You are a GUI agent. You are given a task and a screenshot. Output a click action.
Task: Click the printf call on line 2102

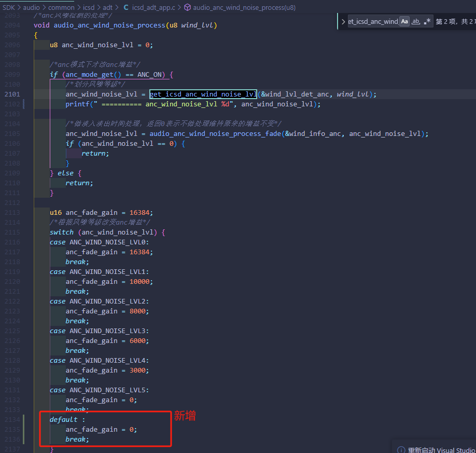[77, 104]
